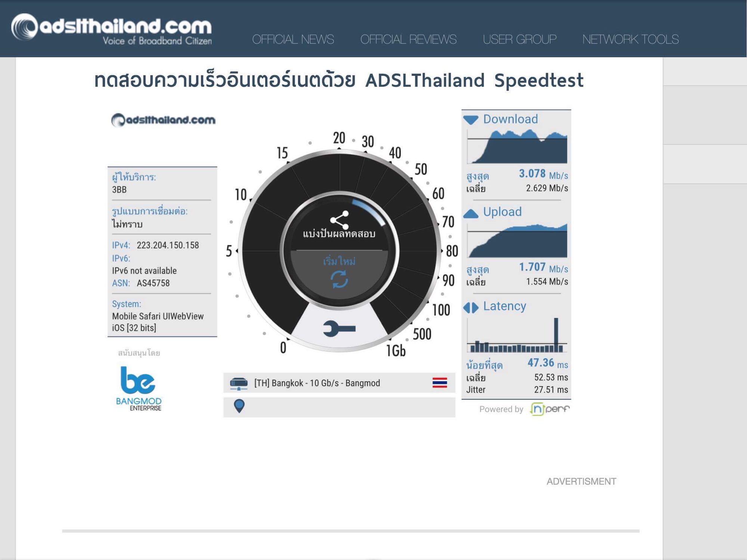Click the ASN value AS45758

(x=153, y=283)
